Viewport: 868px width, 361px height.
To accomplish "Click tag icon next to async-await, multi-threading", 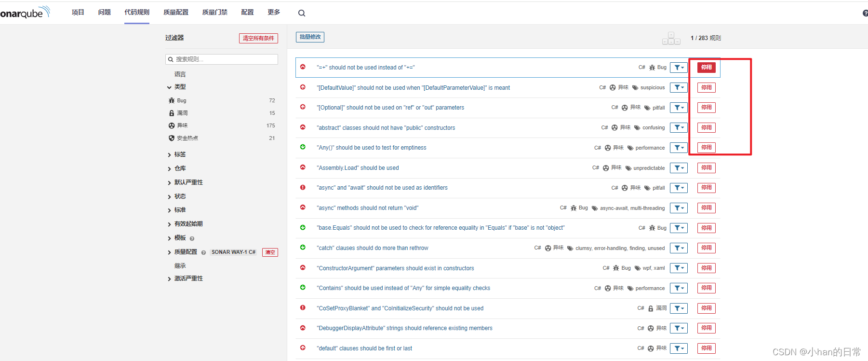I will pyautogui.click(x=595, y=208).
